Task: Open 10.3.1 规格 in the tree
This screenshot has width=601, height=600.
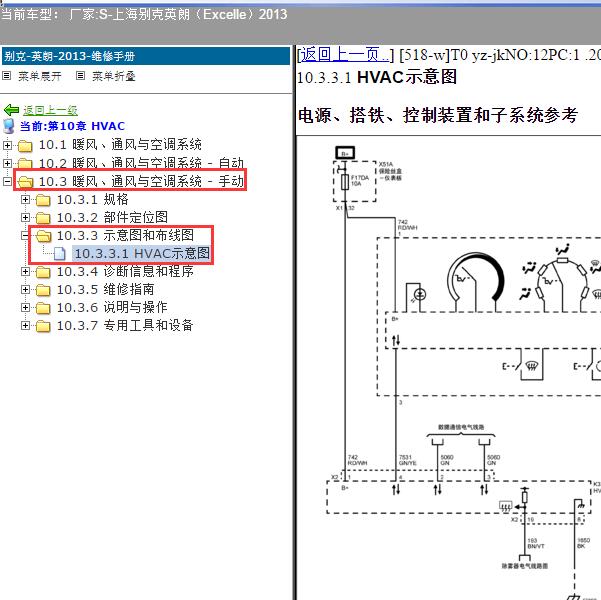Action: [x=92, y=199]
